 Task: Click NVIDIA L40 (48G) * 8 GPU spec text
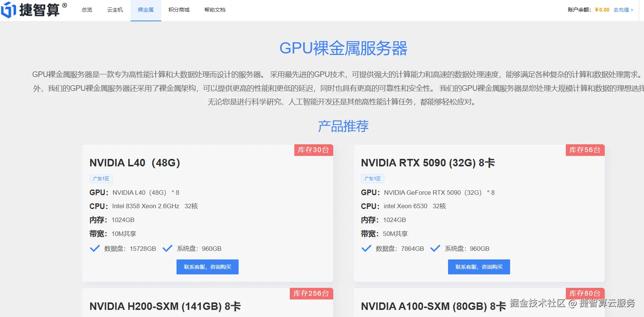pos(146,193)
